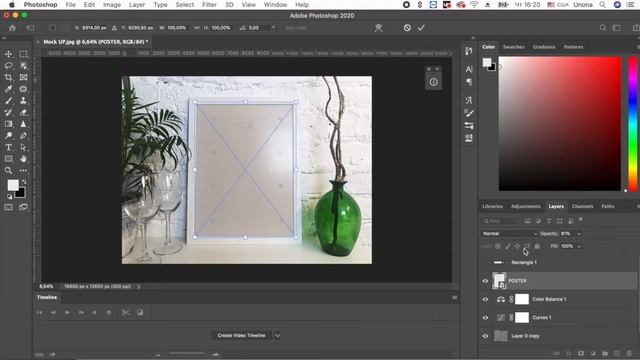This screenshot has height=360, width=640.
Task: Hide the Layer 0 copy layer
Action: coord(485,336)
